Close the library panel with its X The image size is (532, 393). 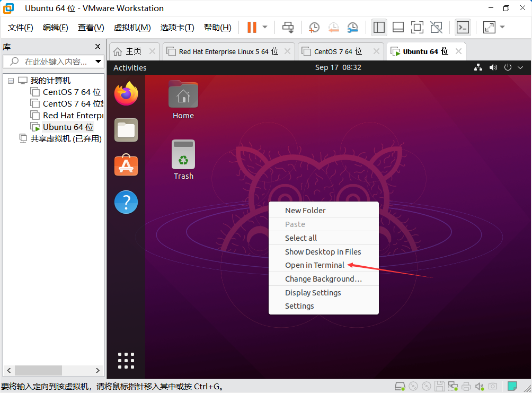pyautogui.click(x=97, y=46)
